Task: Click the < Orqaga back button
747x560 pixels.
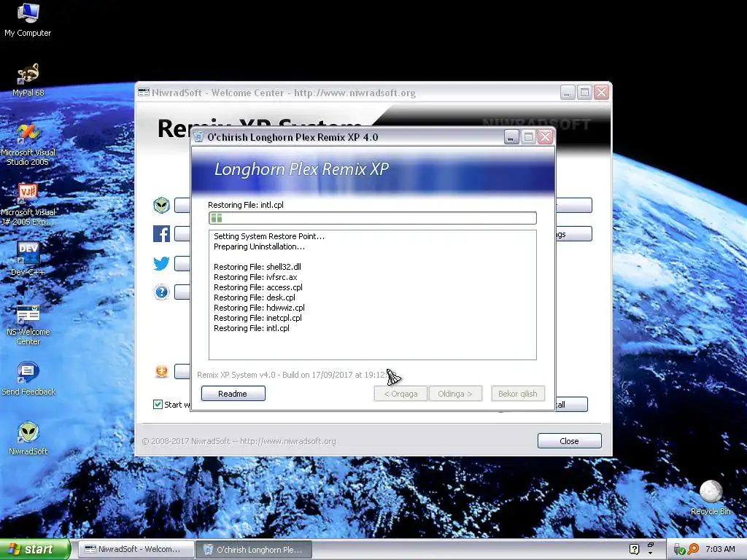Action: 400,393
